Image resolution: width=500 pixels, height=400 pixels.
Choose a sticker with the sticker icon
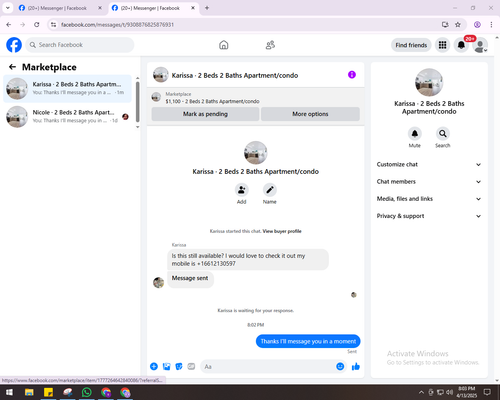(x=179, y=366)
